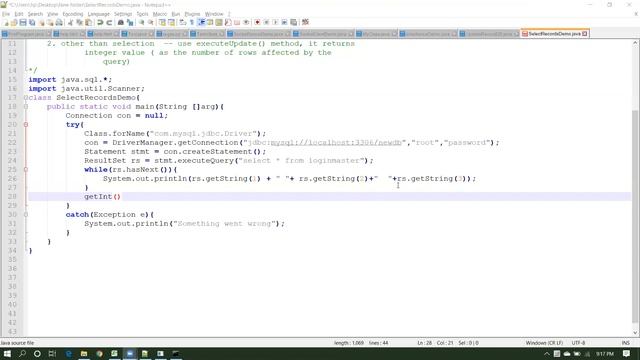Click the Redo toolbar icon

point(109,22)
